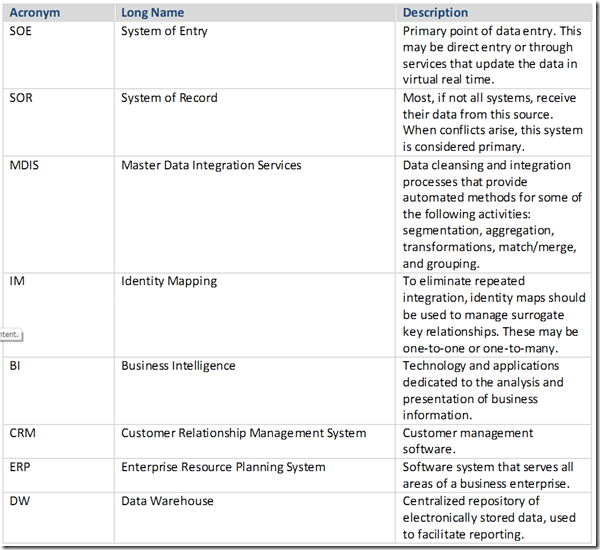Click the System of Record text

[x=169, y=98]
